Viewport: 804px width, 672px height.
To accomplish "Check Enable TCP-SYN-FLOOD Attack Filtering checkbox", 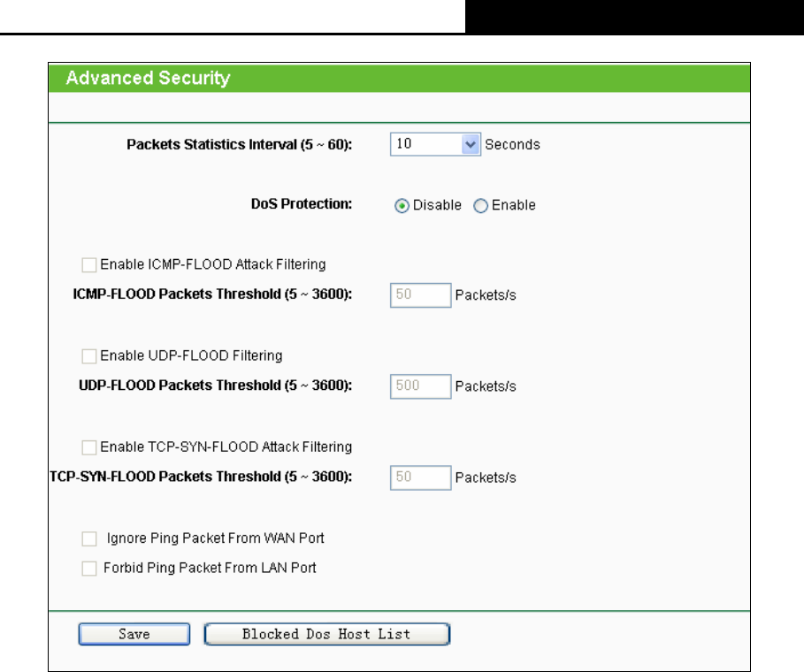I will [89, 447].
